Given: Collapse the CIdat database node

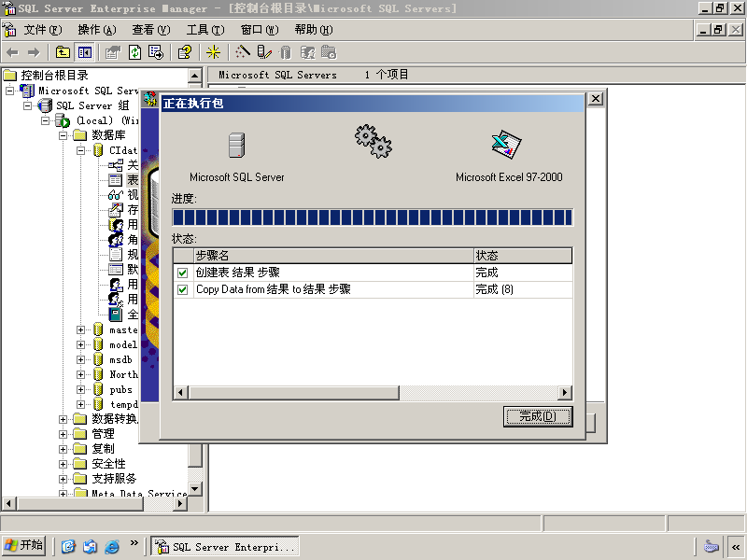Looking at the screenshot, I should [x=81, y=150].
